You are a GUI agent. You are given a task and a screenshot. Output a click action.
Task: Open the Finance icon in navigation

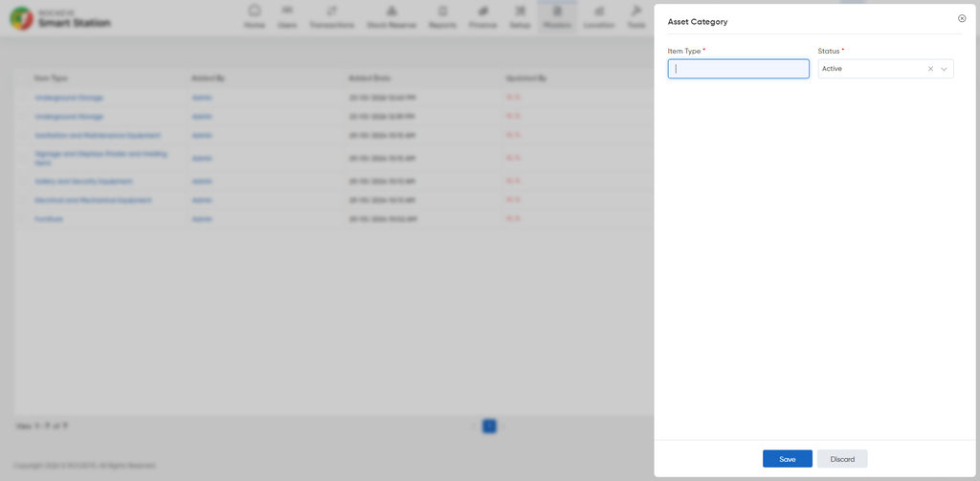[482, 11]
